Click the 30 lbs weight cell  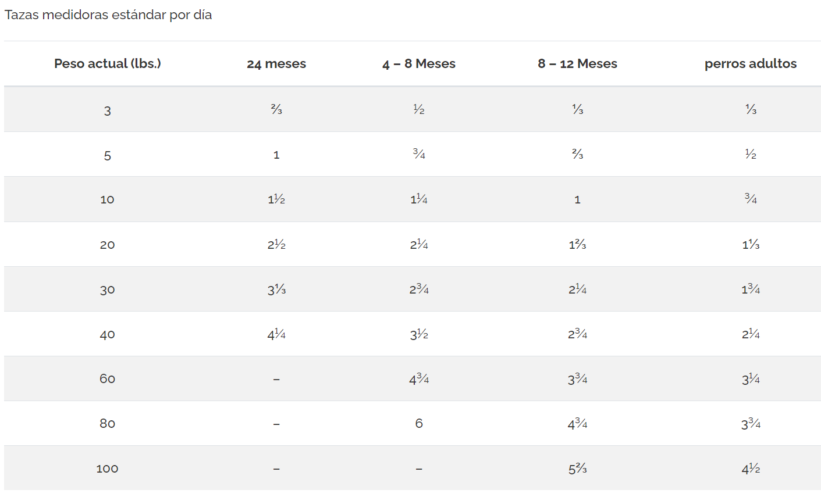(x=108, y=289)
